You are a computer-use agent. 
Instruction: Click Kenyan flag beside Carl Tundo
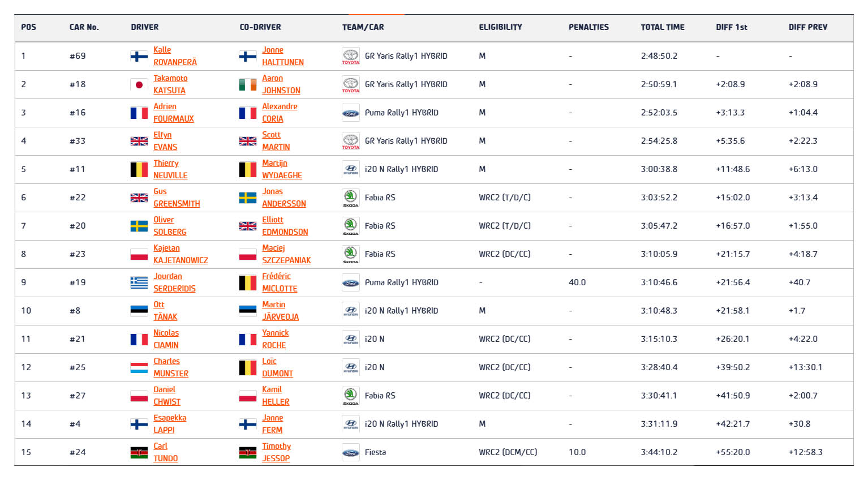139,452
